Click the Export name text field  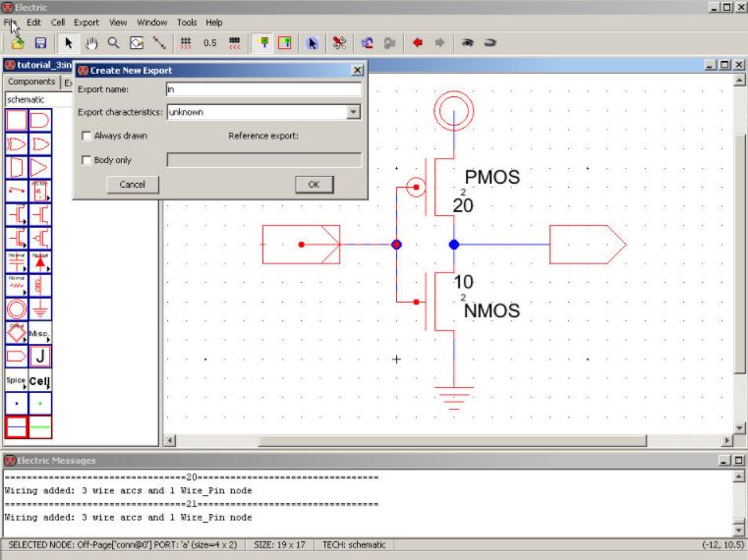click(x=263, y=89)
